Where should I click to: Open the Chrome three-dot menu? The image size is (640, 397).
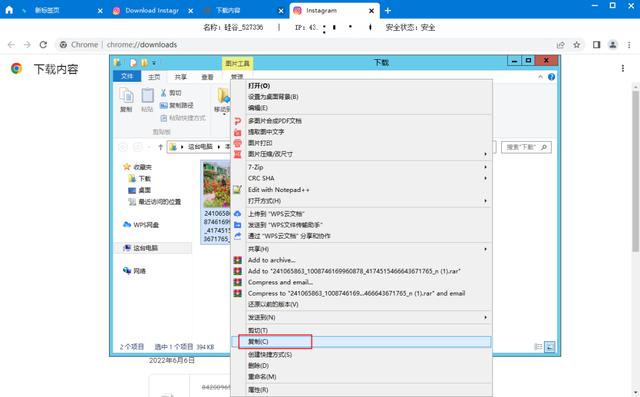(629, 44)
